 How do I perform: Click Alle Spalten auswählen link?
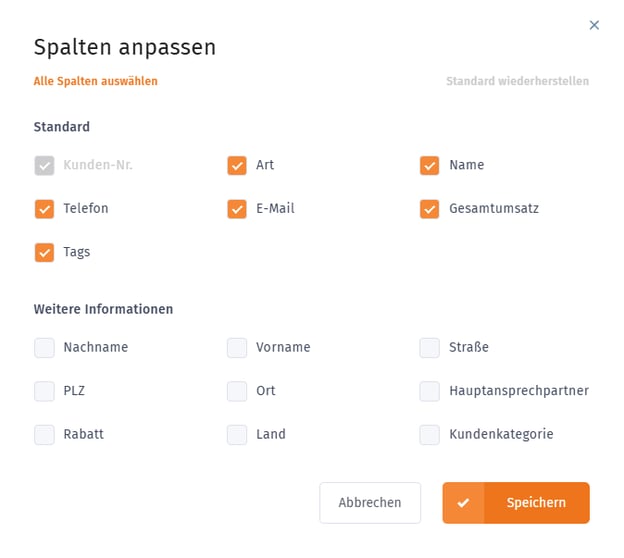[96, 81]
